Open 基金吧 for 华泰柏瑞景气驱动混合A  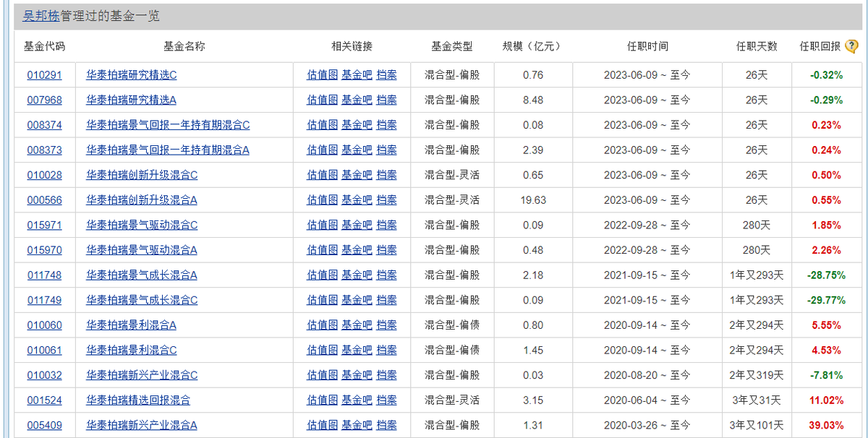click(357, 250)
